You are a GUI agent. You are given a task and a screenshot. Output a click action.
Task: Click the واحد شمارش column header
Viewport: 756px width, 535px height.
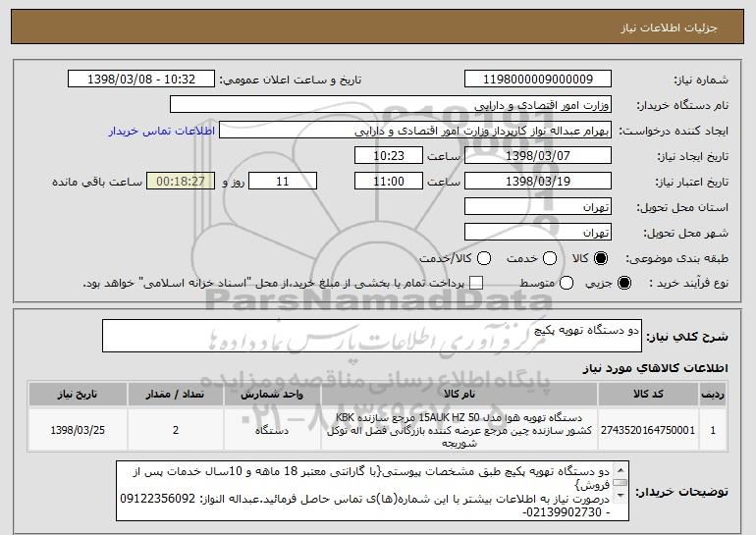tap(272, 395)
